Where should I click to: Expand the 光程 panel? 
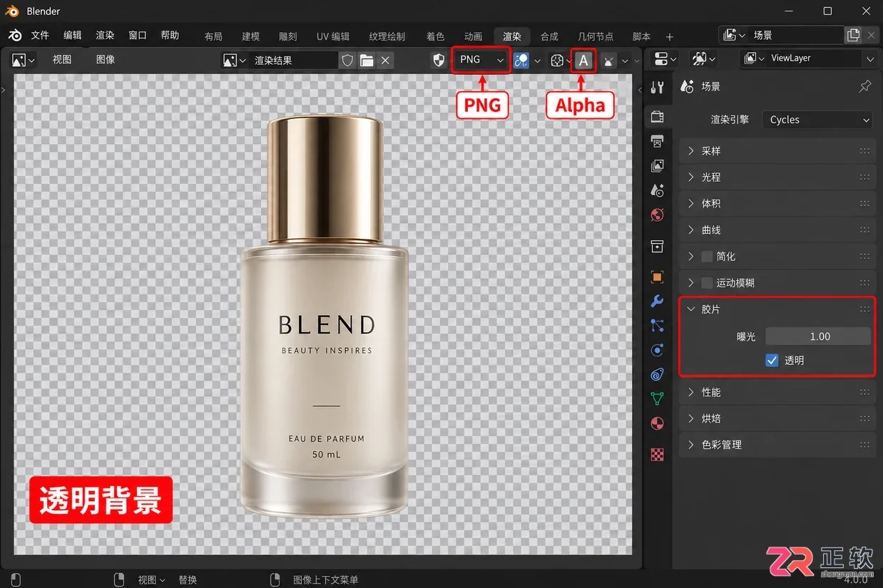(x=777, y=177)
